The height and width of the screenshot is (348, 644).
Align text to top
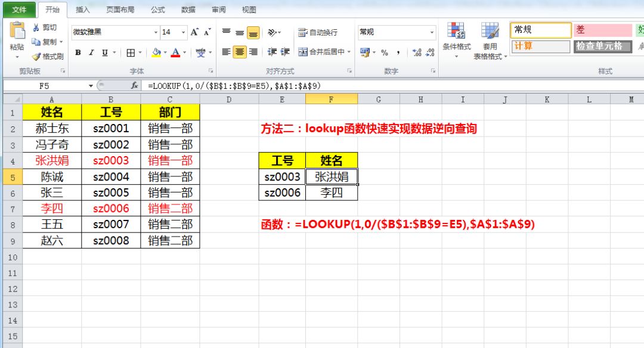click(227, 32)
